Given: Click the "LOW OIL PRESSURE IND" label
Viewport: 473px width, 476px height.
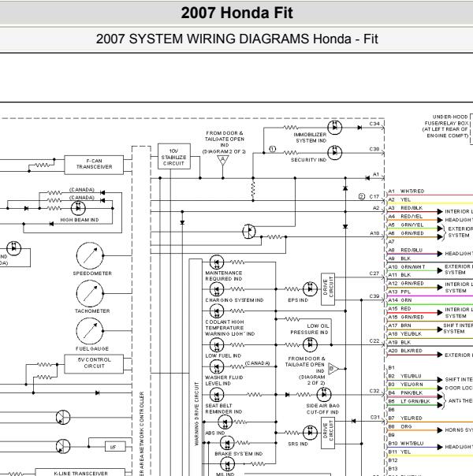Looking at the screenshot, I should click(x=310, y=329).
